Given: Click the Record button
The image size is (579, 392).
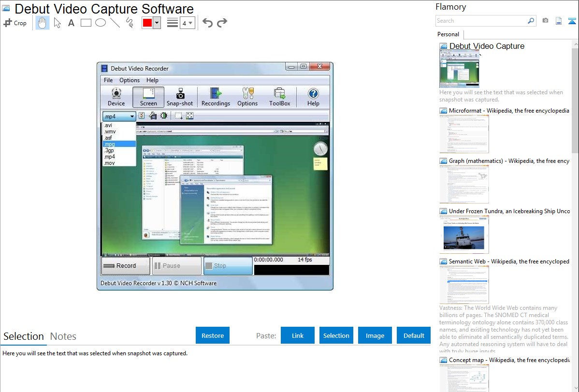Looking at the screenshot, I should pyautogui.click(x=126, y=266).
